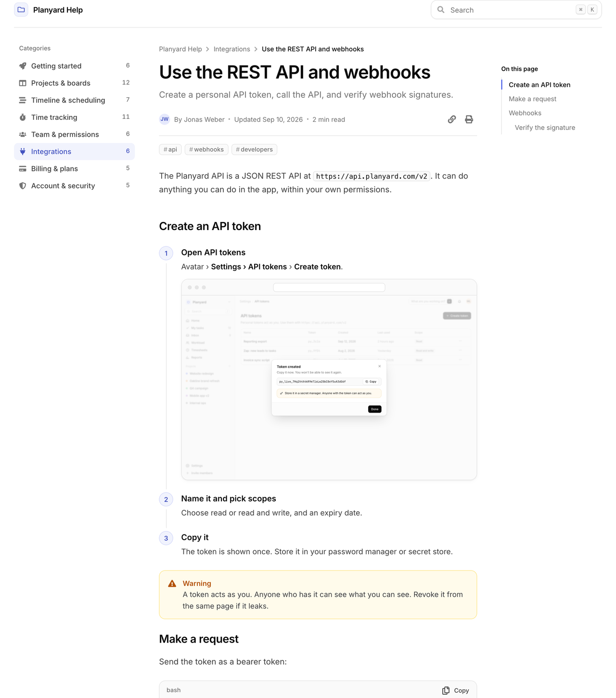Filter by the #developers tag
The height and width of the screenshot is (698, 616).
tap(254, 149)
